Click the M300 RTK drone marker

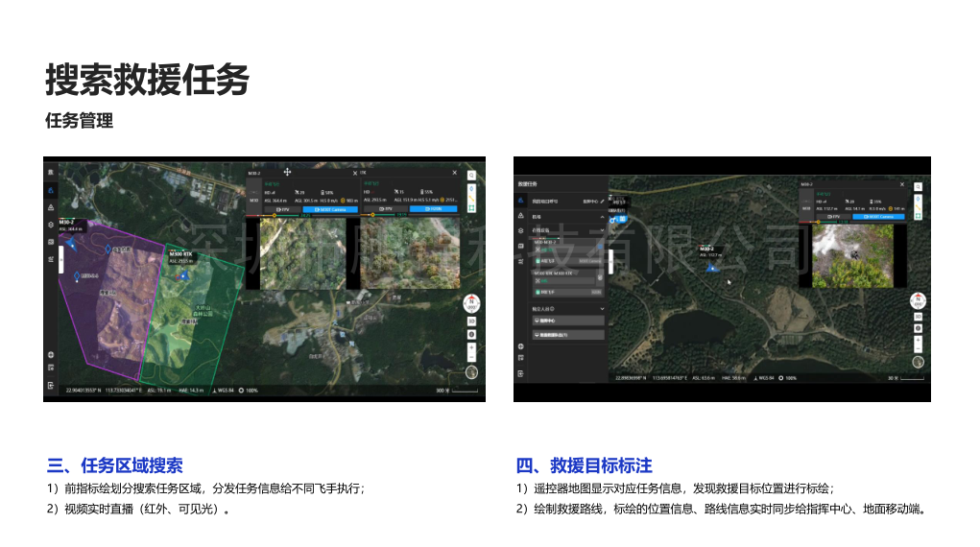pyautogui.click(x=183, y=274)
